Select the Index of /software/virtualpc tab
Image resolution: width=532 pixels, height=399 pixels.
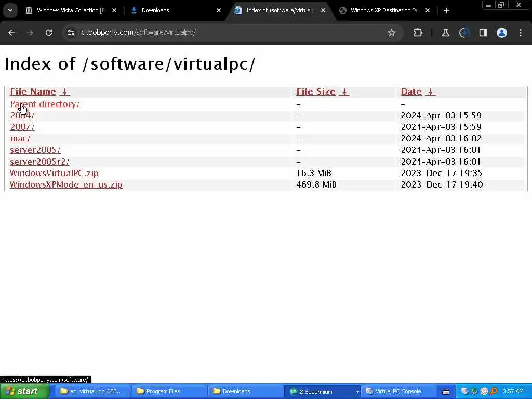coord(280,10)
